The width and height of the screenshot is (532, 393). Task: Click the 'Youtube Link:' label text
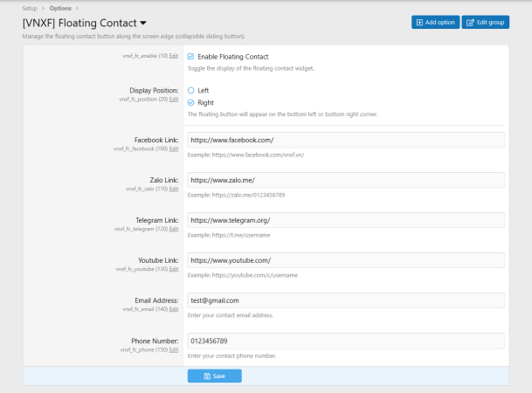point(158,260)
